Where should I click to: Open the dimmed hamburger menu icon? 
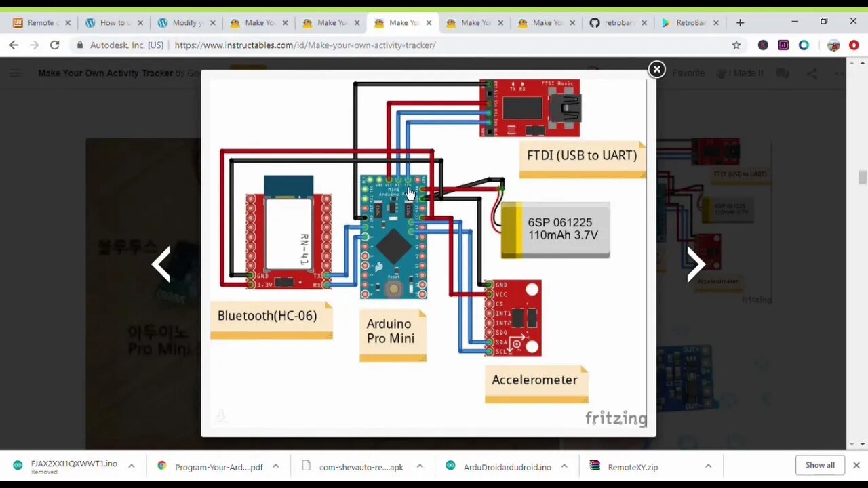[15, 73]
